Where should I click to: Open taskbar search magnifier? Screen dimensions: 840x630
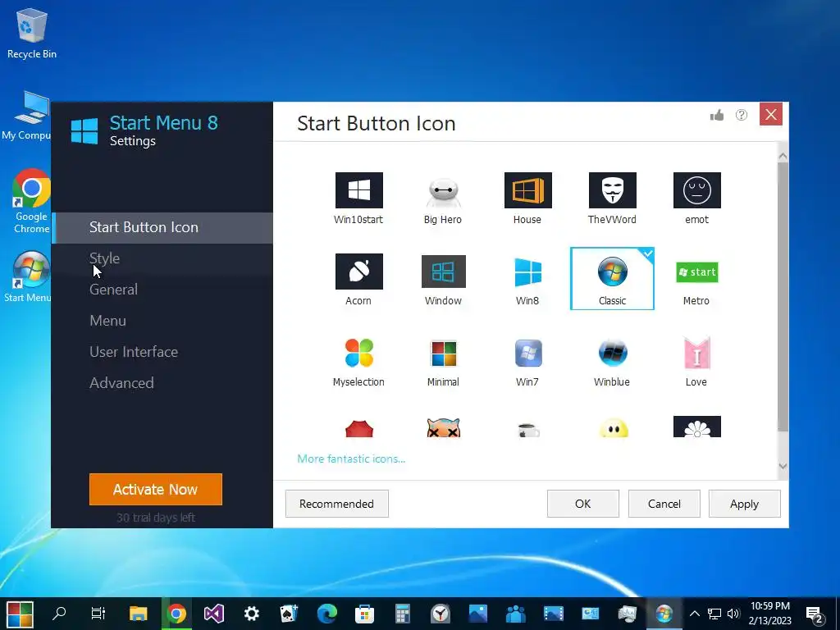[59, 614]
